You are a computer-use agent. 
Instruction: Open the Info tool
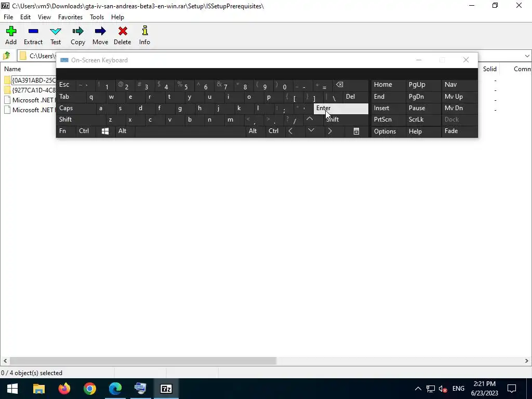144,35
